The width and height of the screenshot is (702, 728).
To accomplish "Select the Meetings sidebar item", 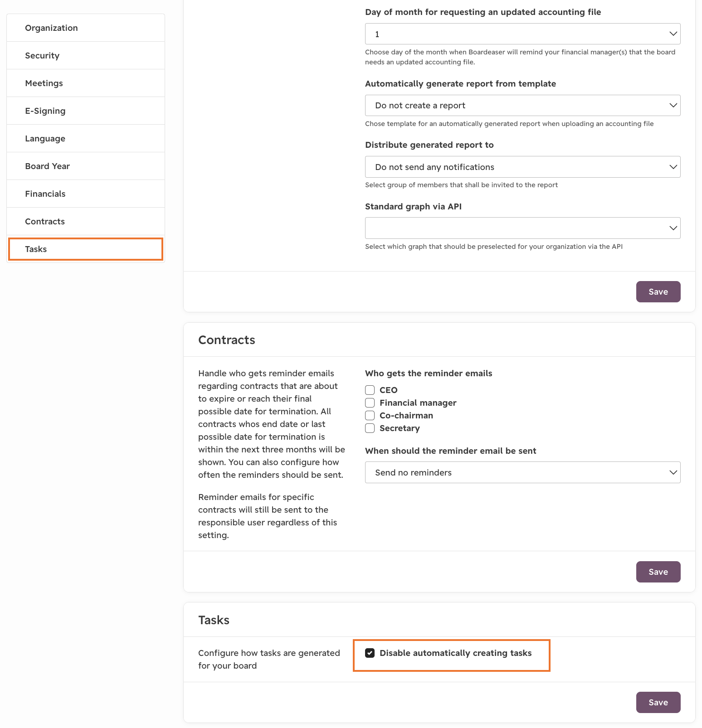I will click(86, 83).
